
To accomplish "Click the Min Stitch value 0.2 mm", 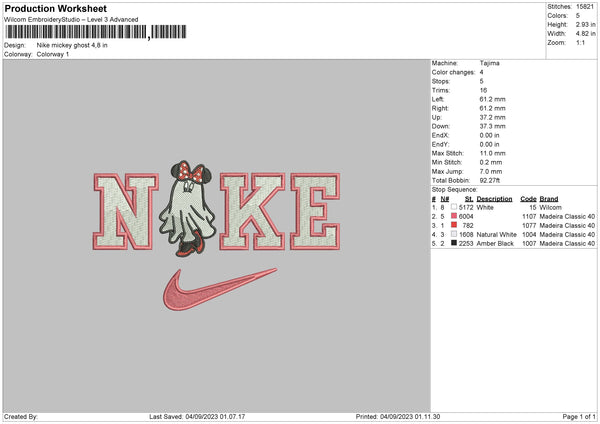I will 491,162.
